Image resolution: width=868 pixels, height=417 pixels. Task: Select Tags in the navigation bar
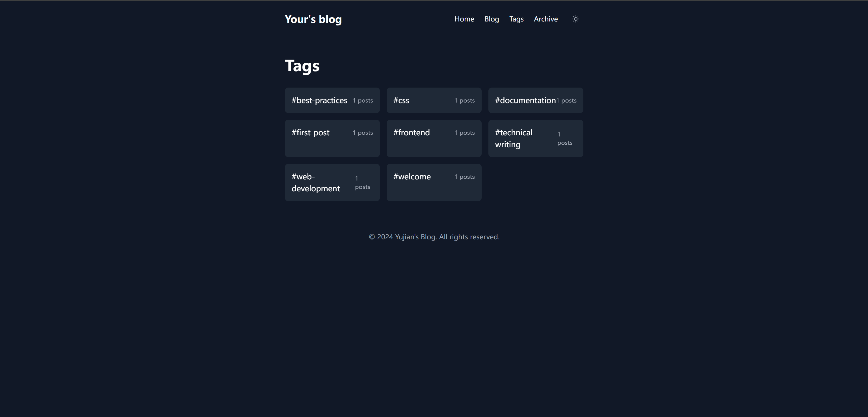(516, 19)
